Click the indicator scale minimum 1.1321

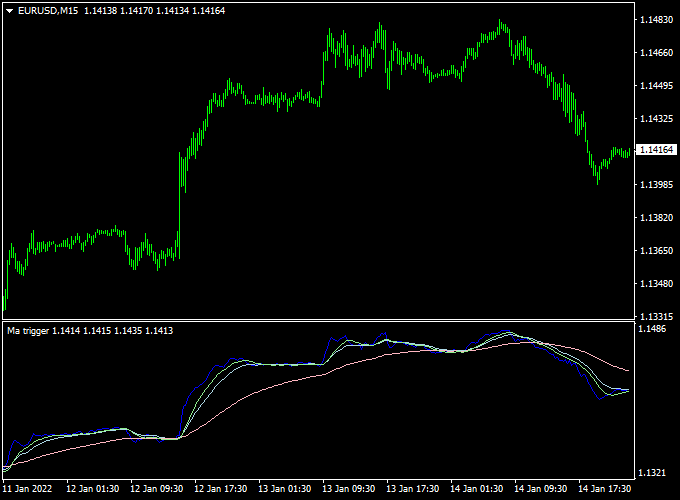tap(652, 473)
